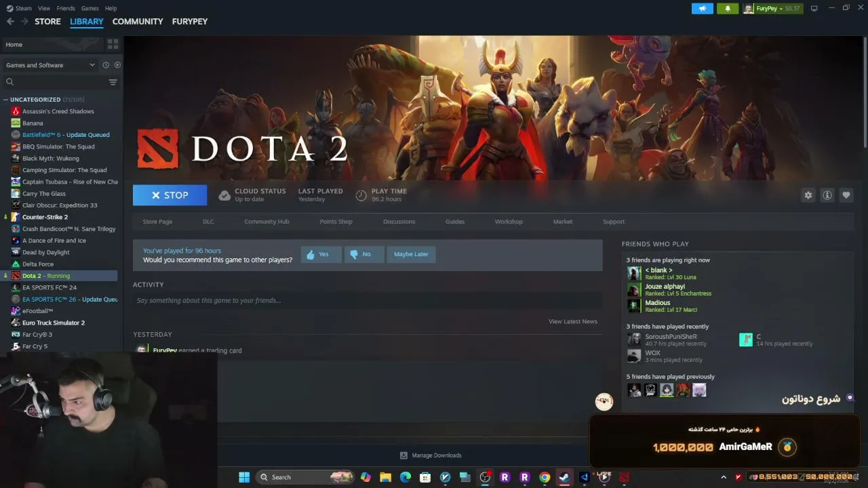The width and height of the screenshot is (868, 488).
Task: Go forward with the forward arrow
Action: point(24,22)
